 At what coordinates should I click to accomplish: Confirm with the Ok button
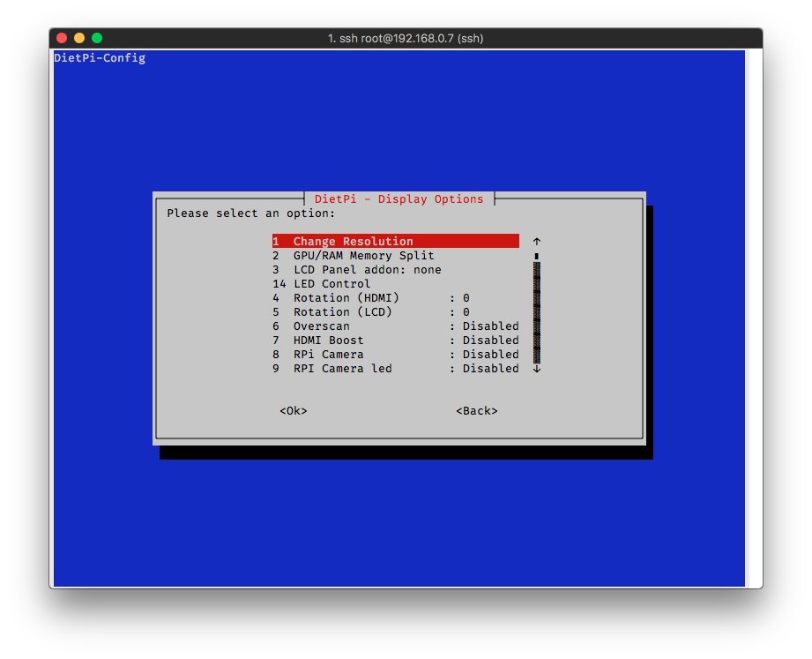tap(294, 411)
